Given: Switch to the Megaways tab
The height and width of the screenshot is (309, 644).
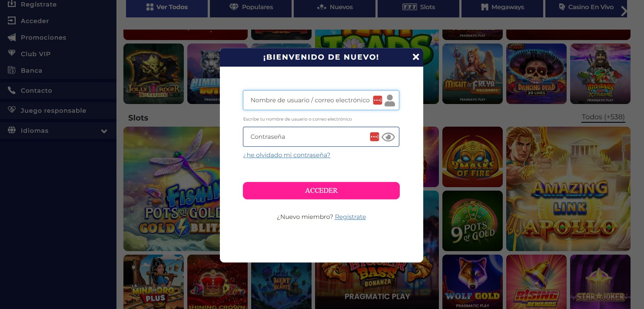Looking at the screenshot, I should pos(502,7).
